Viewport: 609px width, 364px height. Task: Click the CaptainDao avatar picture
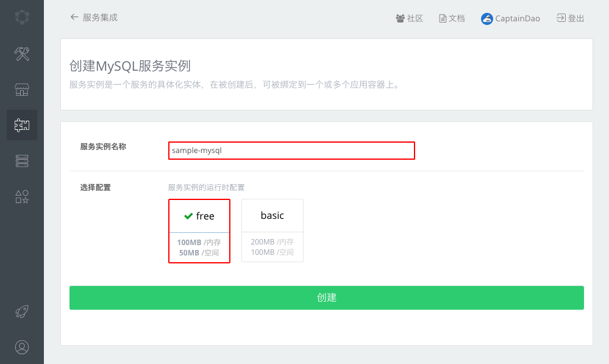point(486,18)
